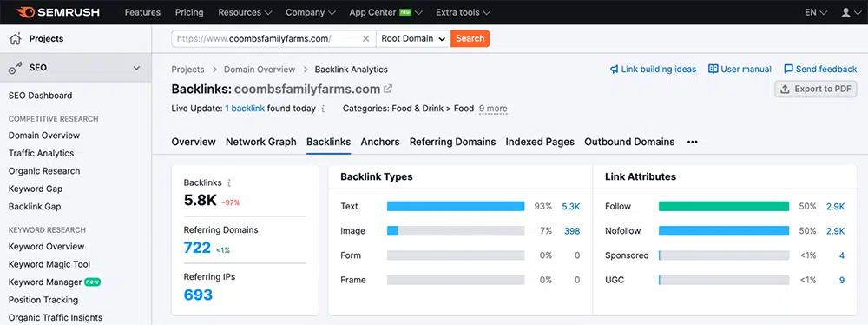This screenshot has width=868, height=325.
Task: Switch to the Outbound Domains tab
Action: pos(629,142)
